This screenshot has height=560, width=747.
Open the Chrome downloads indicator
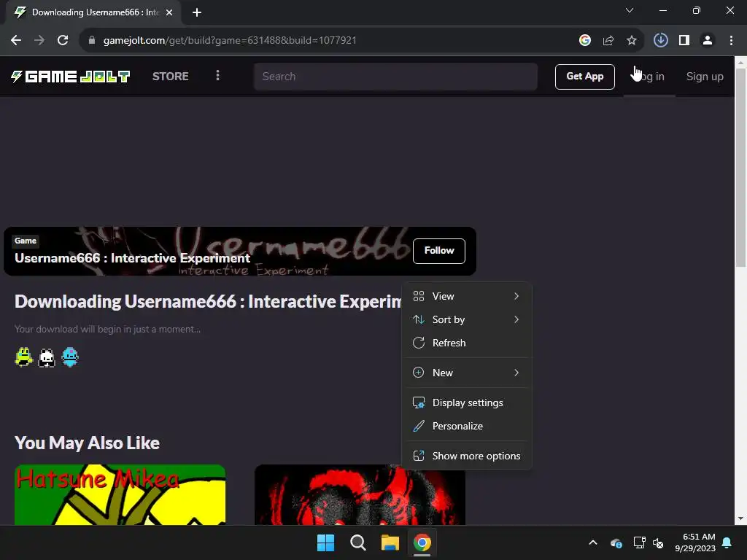(x=660, y=41)
